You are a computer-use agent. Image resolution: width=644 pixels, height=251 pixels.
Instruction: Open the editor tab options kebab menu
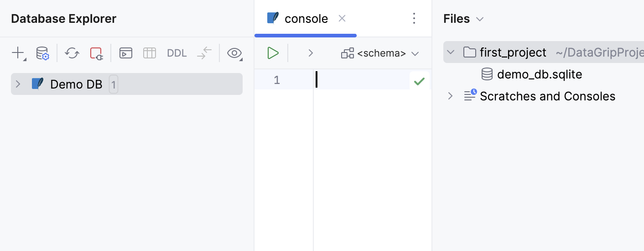click(x=414, y=18)
